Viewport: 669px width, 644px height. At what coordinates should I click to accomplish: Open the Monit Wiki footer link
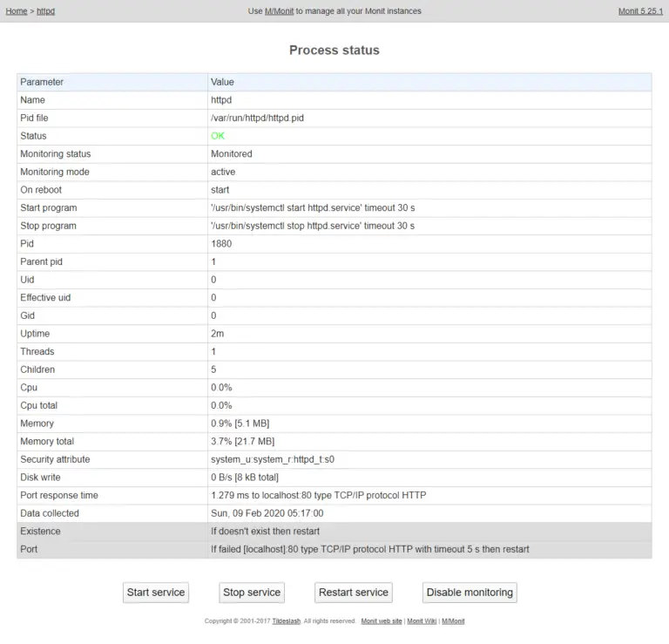coord(422,621)
